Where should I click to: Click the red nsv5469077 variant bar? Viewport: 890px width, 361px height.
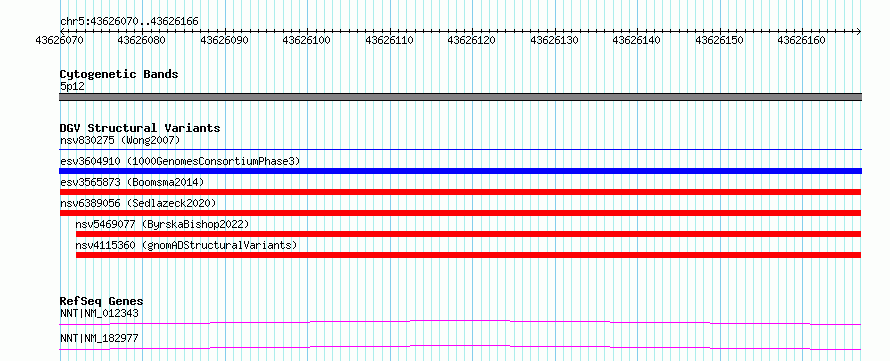point(468,234)
